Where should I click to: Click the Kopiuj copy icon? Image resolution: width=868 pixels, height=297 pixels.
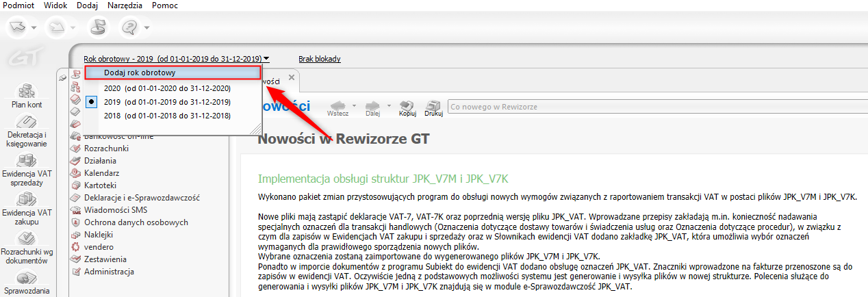coord(407,105)
